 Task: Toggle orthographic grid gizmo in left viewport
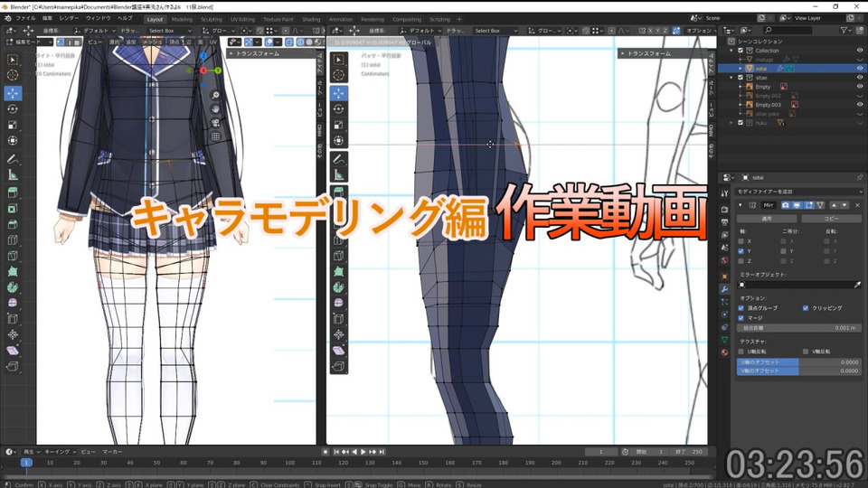pos(215,136)
